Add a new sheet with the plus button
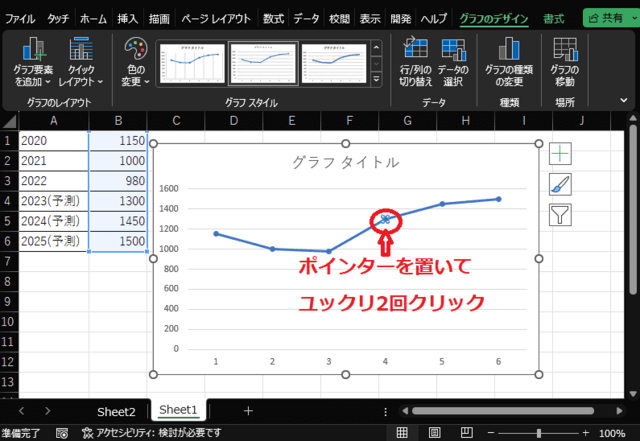 coord(248,410)
